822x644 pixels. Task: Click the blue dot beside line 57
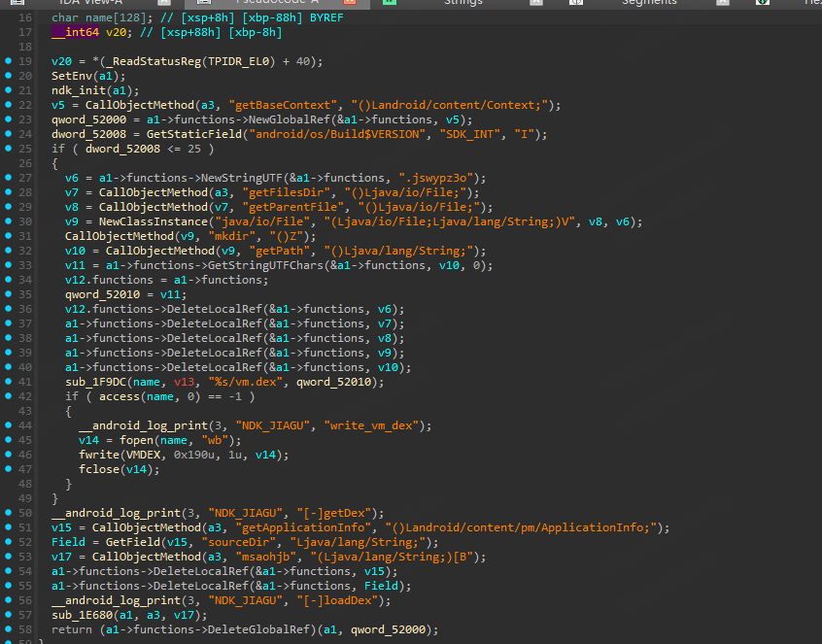pos(8,614)
